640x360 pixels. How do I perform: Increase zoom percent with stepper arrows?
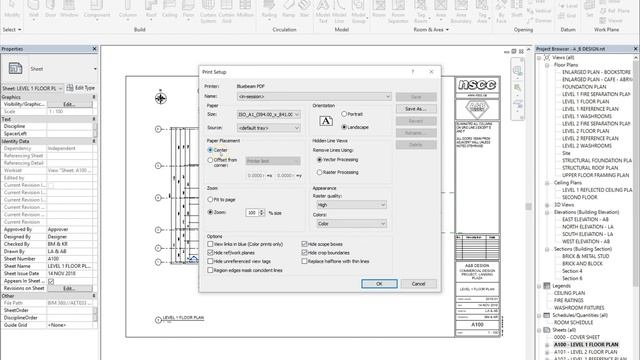pyautogui.click(x=262, y=211)
